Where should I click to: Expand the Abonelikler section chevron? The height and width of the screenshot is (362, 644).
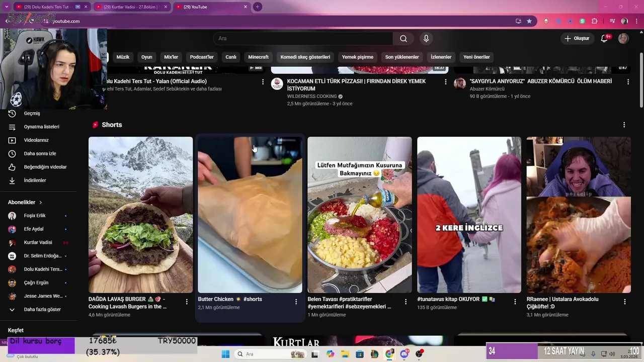(x=41, y=202)
